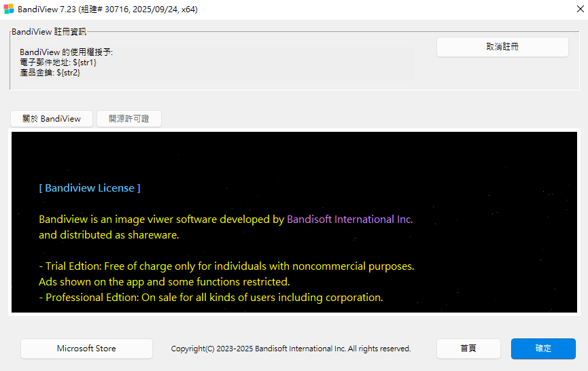This screenshot has width=588, height=371.
Task: Click the "and distributed as shareware" line
Action: tap(109, 235)
